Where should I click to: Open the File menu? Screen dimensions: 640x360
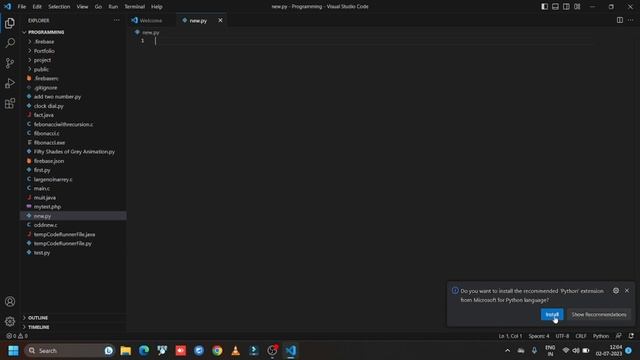(22, 7)
